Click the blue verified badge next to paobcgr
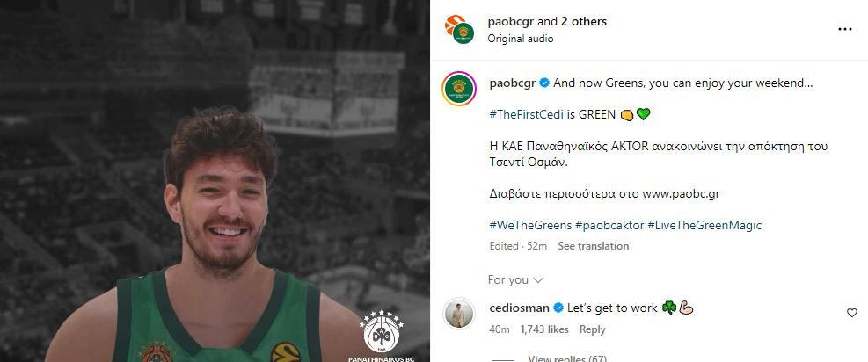The width and height of the screenshot is (868, 362). [x=544, y=83]
